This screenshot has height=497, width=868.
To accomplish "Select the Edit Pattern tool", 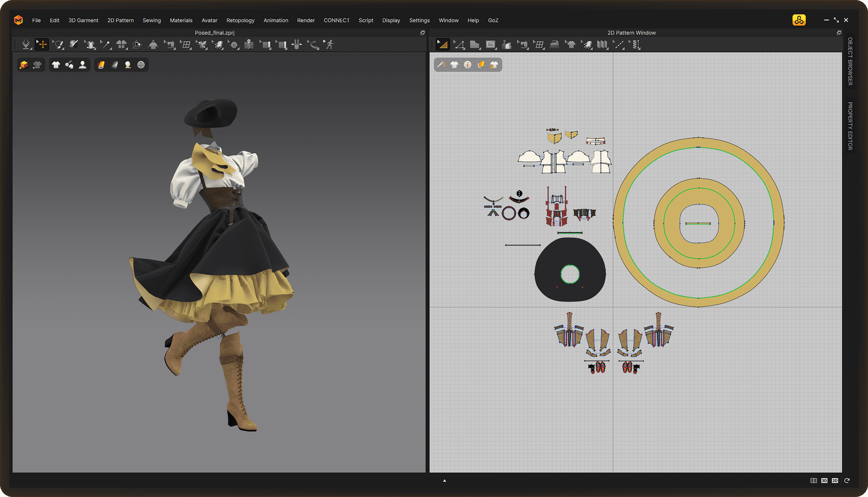I will tap(459, 44).
